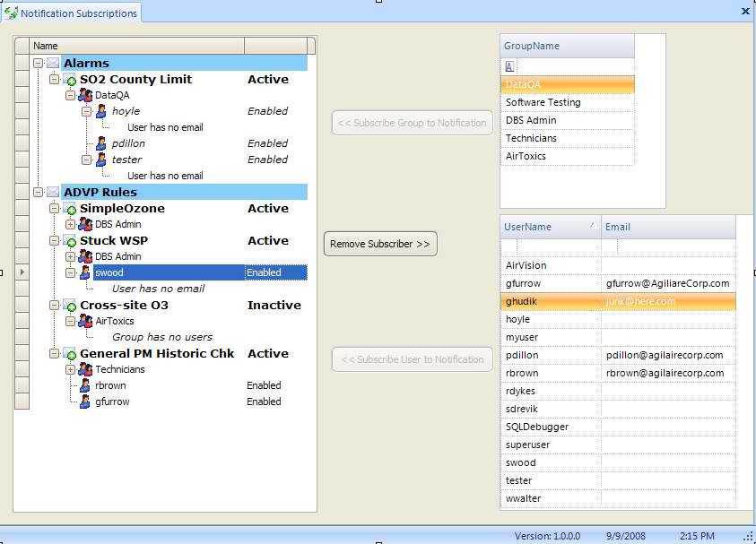Click the SO2 County Limit notification icon
The height and width of the screenshot is (544, 756).
(70, 80)
